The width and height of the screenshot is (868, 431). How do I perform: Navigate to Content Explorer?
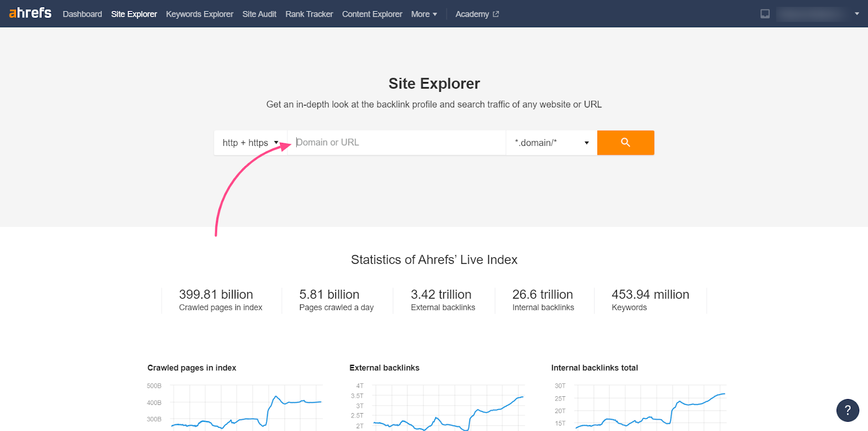pyautogui.click(x=372, y=14)
